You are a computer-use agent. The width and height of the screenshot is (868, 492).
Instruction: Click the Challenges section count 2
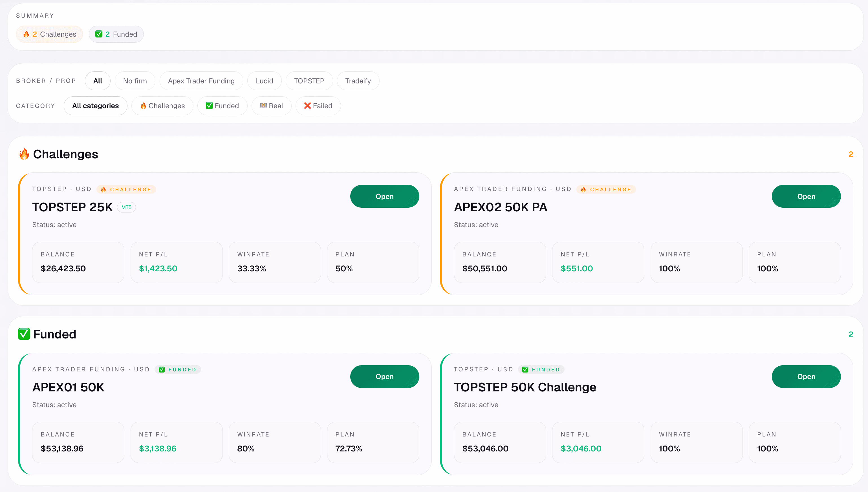coord(851,154)
